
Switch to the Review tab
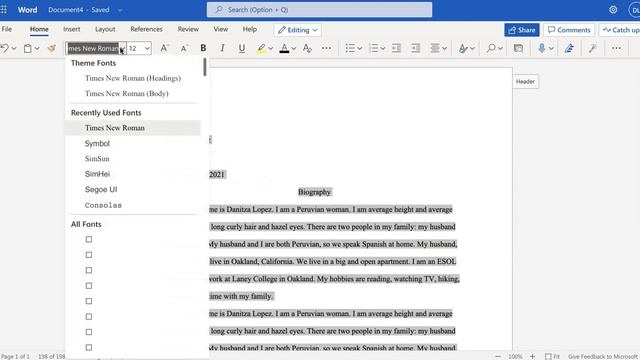[x=188, y=29]
